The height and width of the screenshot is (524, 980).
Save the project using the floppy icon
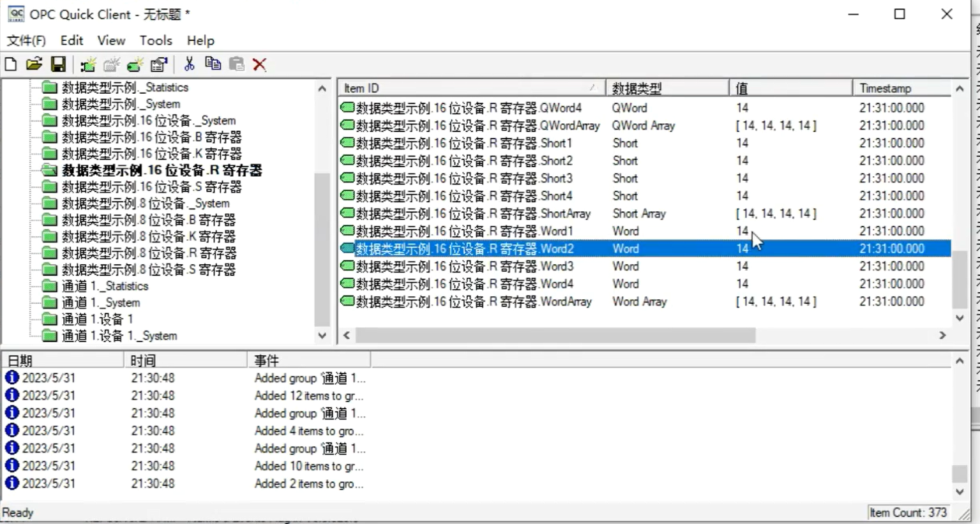point(58,64)
